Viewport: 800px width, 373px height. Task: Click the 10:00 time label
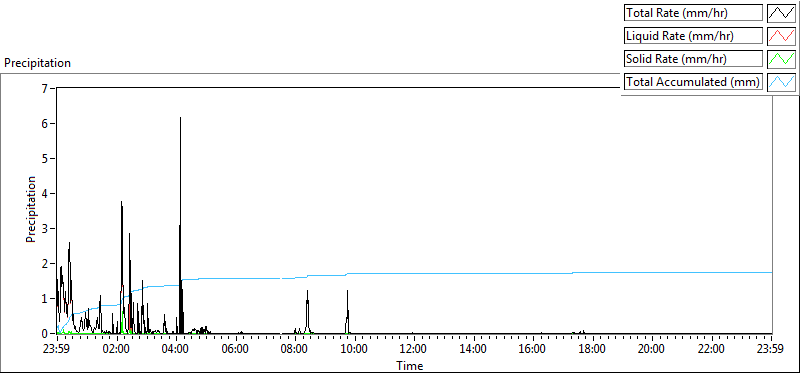(355, 350)
